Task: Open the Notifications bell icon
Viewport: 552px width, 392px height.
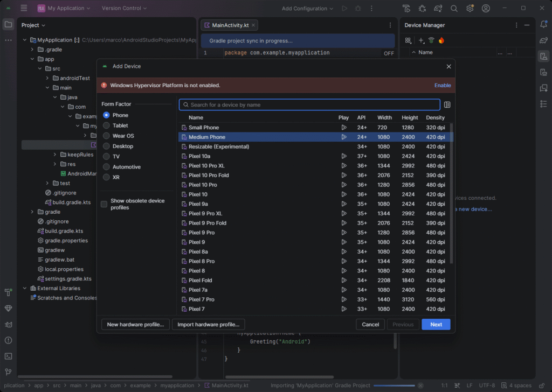Action: point(543,25)
